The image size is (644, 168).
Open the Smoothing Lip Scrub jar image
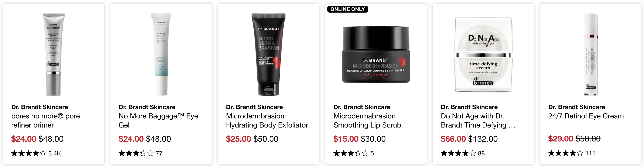tap(376, 55)
